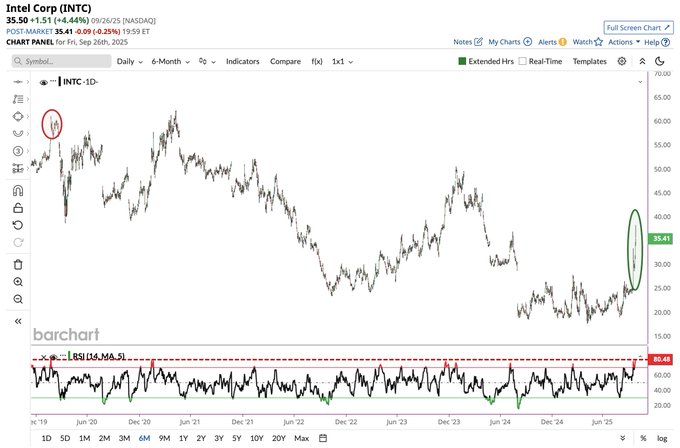The image size is (680, 448).
Task: Redo the last chart action
Action: coord(18,242)
